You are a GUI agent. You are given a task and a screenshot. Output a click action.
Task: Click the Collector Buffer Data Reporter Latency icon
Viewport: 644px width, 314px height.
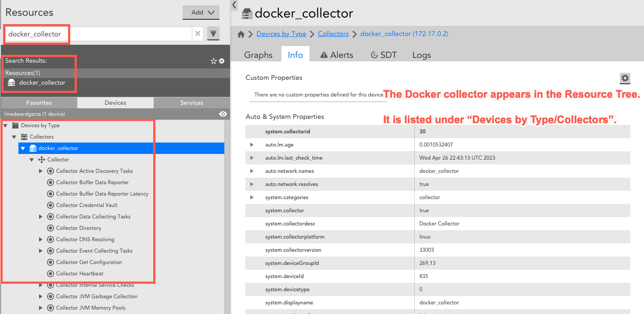point(50,194)
